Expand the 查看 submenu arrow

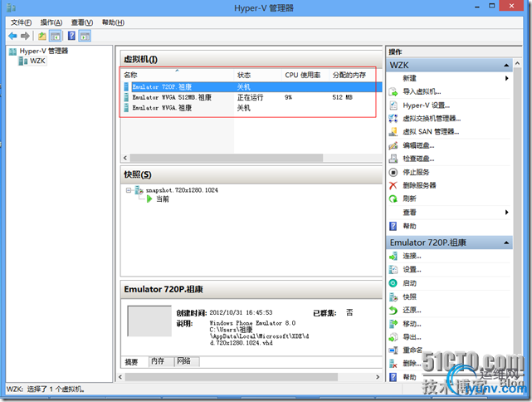coord(506,212)
